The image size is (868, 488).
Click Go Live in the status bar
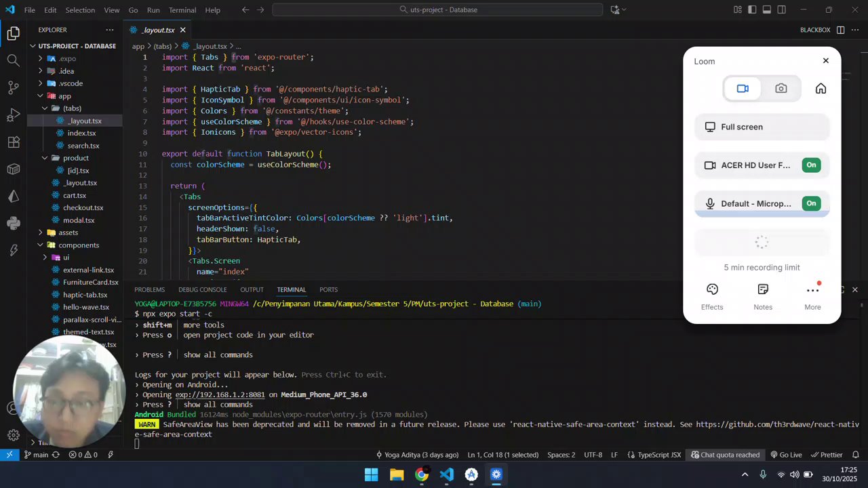pyautogui.click(x=787, y=455)
